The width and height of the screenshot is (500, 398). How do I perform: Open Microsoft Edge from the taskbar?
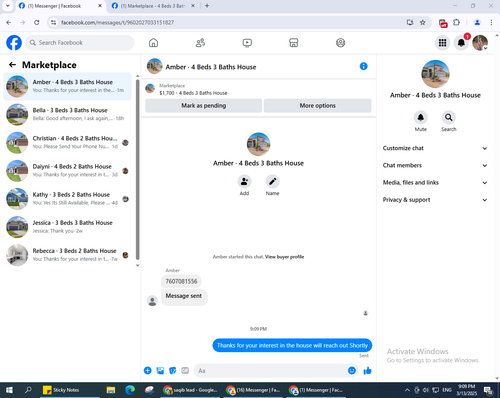130,390
